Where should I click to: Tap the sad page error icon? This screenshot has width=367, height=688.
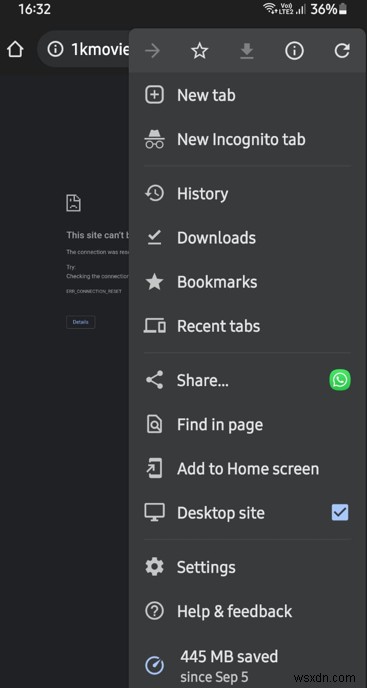(73, 203)
